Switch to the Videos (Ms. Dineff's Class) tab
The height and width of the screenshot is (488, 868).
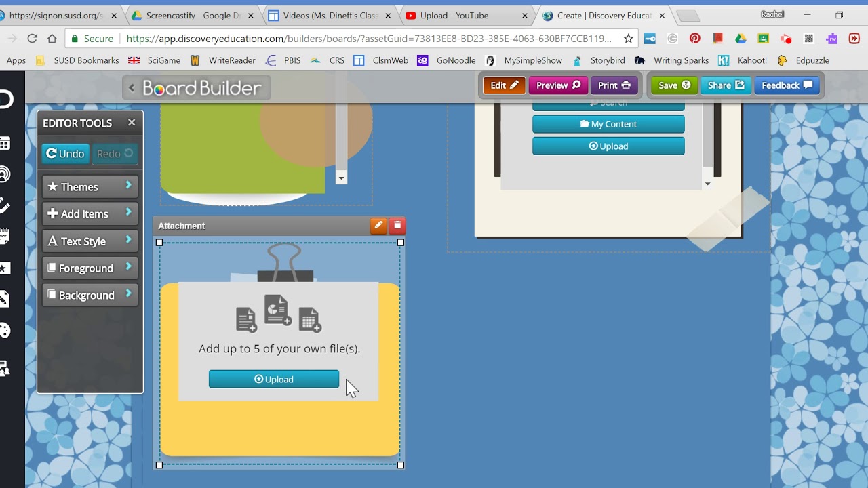[330, 15]
